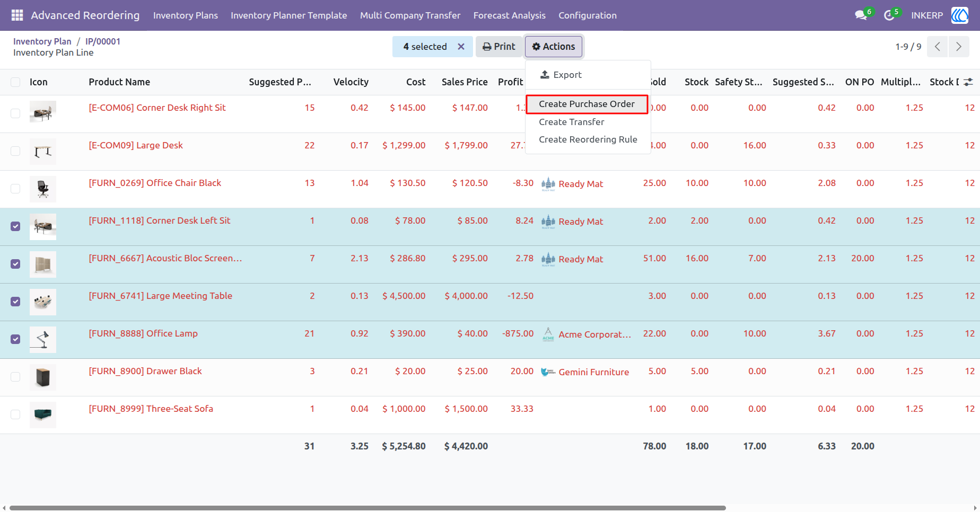Sort by the Velocity column header
980x512 pixels.
click(x=351, y=82)
